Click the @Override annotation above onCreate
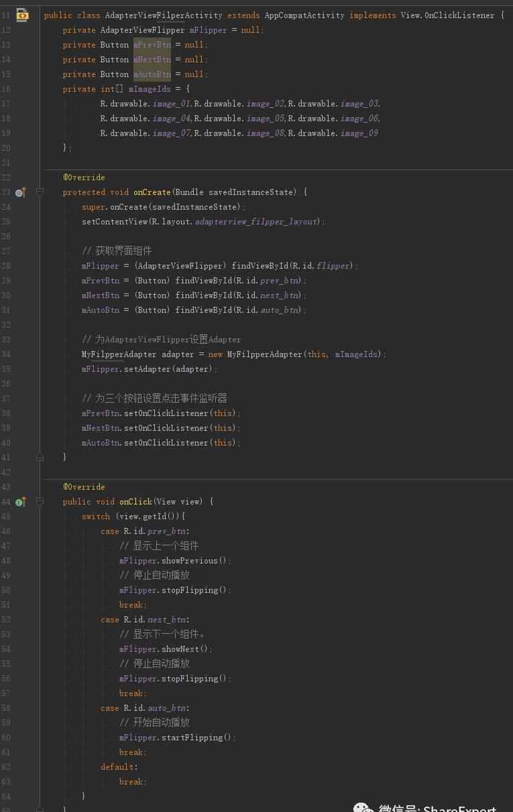 click(84, 178)
